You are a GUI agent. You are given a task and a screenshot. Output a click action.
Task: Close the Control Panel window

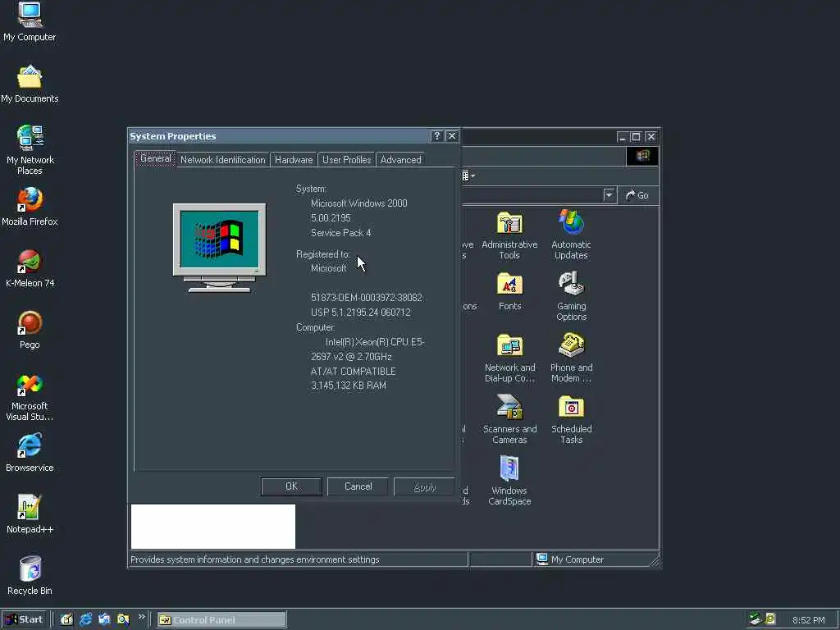651,137
